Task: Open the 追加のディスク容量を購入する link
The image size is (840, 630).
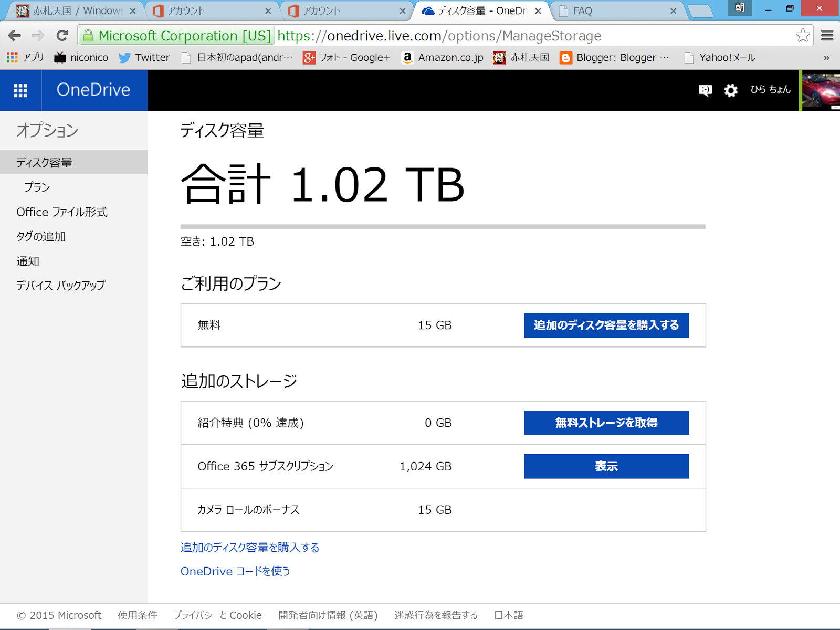Action: click(x=250, y=548)
